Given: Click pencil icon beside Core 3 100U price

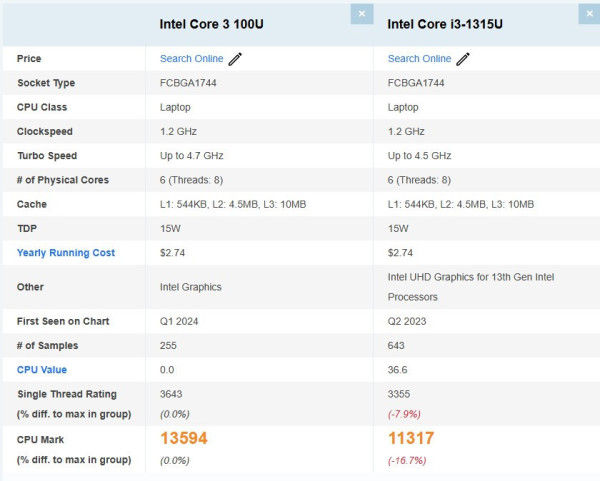Looking at the screenshot, I should pyautogui.click(x=235, y=59).
